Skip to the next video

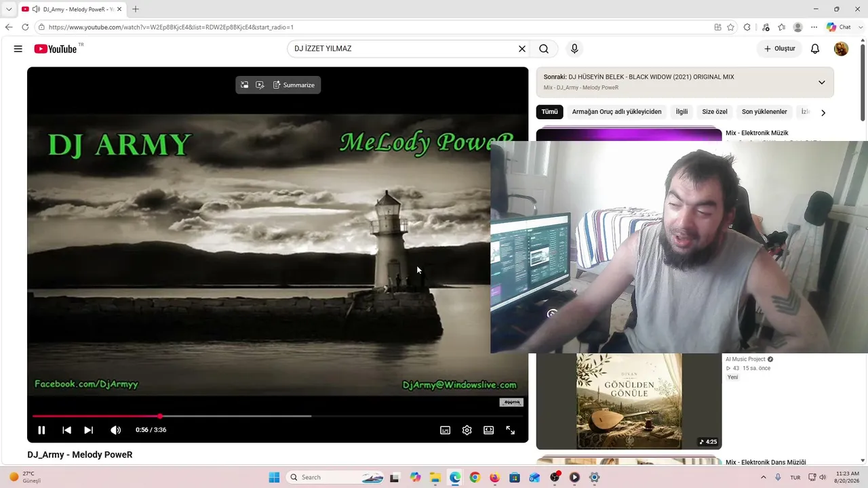88,430
